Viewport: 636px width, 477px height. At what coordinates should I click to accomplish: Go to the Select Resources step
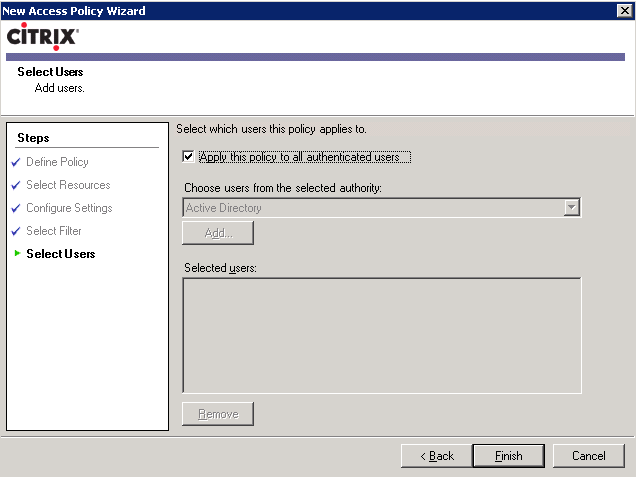68,185
